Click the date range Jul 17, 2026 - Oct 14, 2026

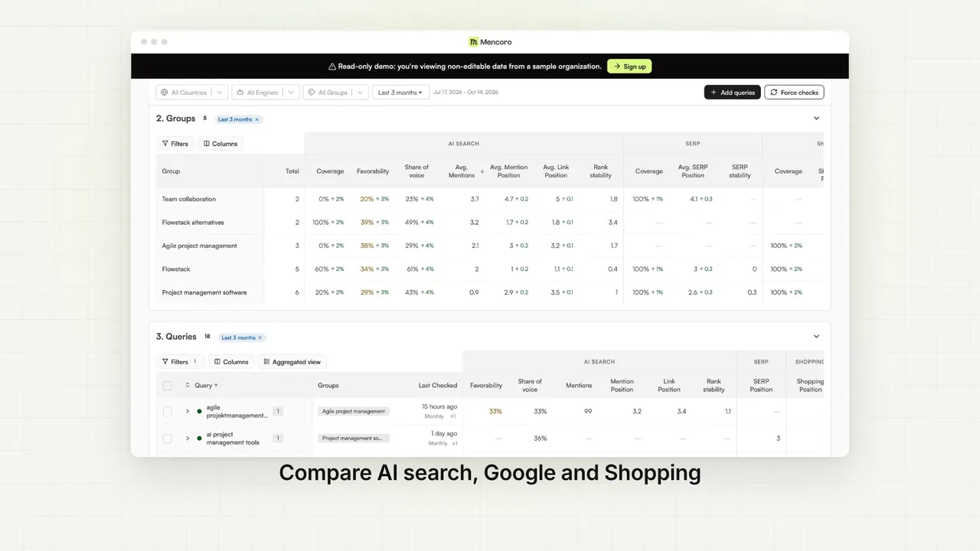465,93
